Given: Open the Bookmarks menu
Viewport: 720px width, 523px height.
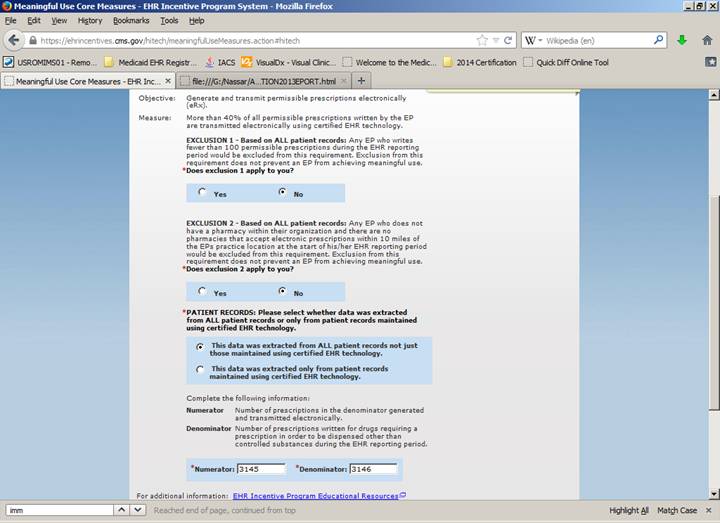Looking at the screenshot, I should pos(130,20).
